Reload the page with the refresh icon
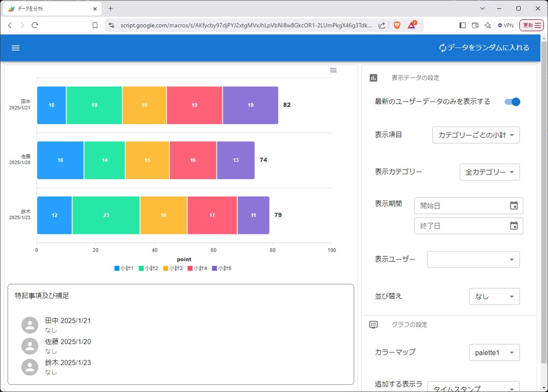Screen dimensions: 548x392 (35, 26)
